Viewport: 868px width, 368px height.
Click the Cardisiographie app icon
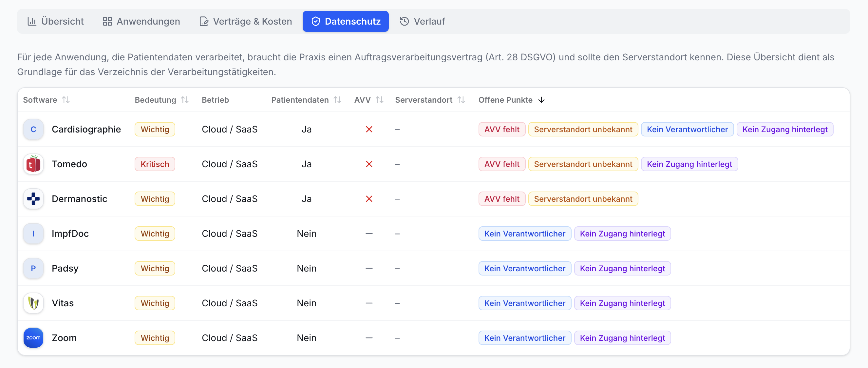point(33,129)
